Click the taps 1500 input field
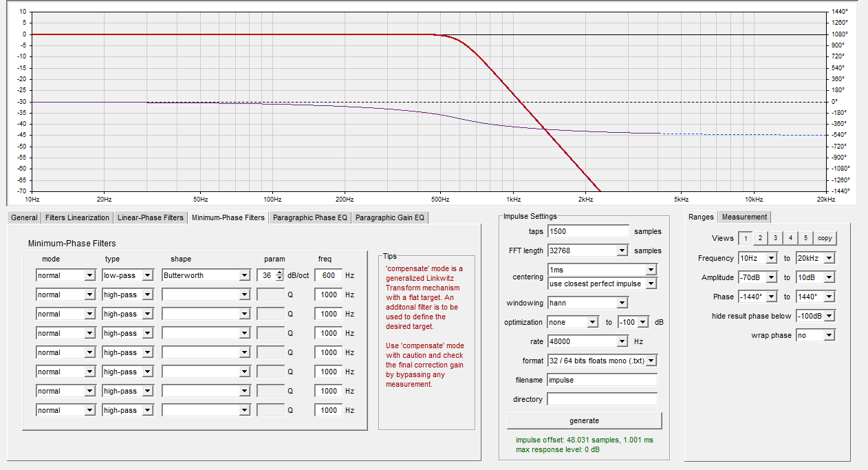The height and width of the screenshot is (470, 868). coord(588,231)
